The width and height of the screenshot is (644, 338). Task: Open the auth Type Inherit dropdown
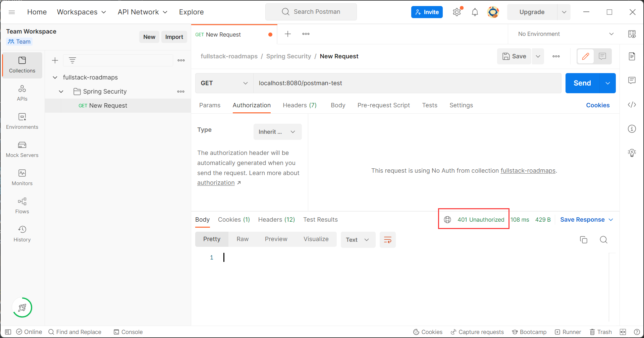pos(277,132)
